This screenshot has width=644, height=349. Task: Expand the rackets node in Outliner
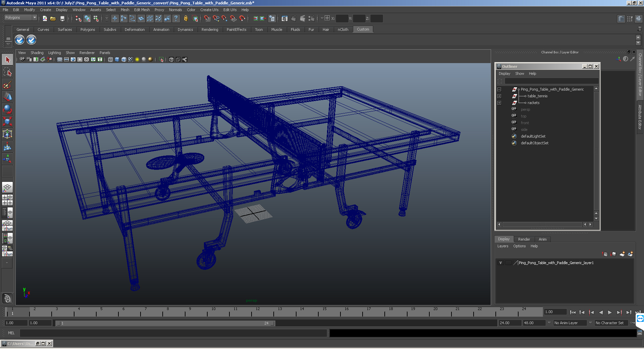coord(499,103)
